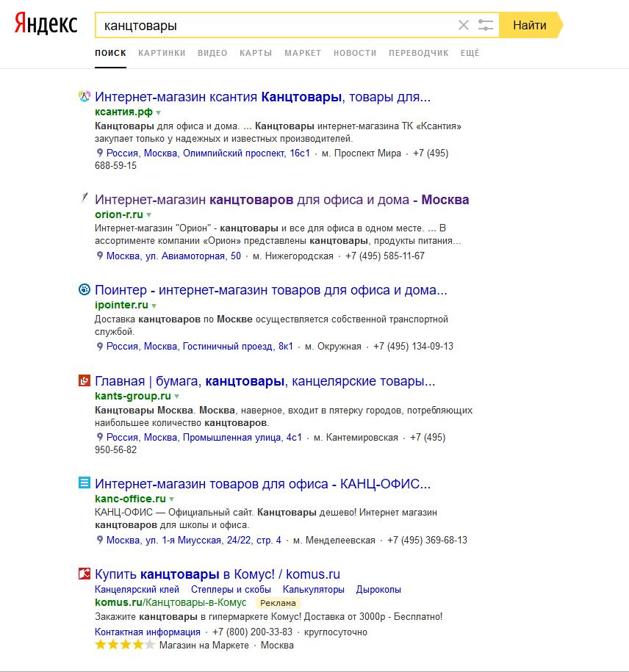Click the Комус red favicon
Viewport: 629px width, 672px height.
tap(85, 574)
